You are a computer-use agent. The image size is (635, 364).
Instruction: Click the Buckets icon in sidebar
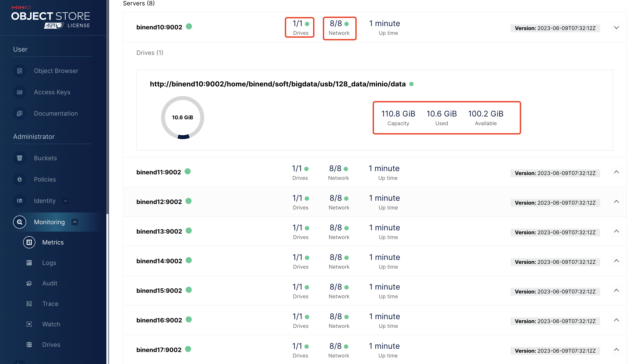pos(20,158)
